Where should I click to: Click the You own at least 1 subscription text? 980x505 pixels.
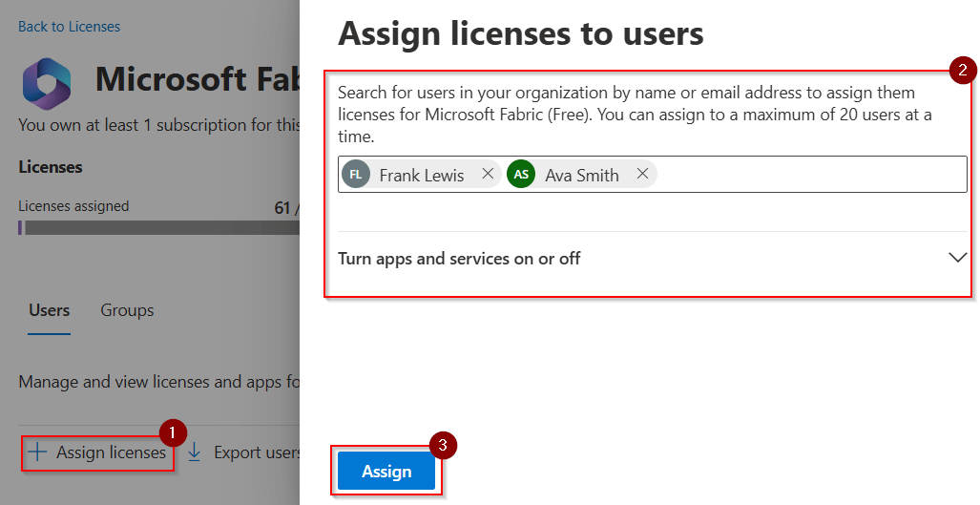click(158, 125)
